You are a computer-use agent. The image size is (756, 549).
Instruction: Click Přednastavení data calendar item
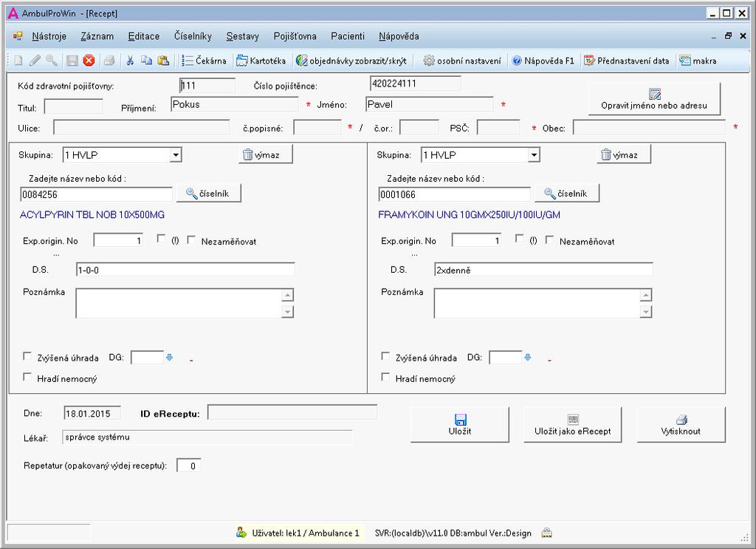[626, 61]
